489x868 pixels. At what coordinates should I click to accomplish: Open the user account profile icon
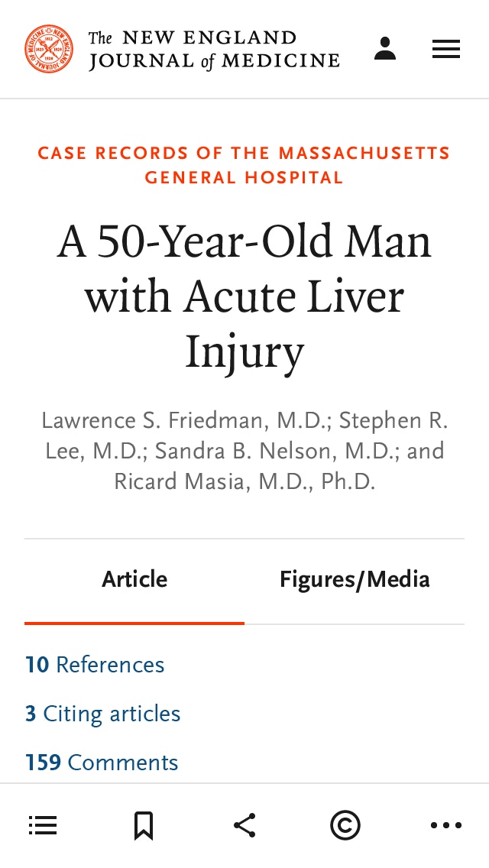(385, 49)
